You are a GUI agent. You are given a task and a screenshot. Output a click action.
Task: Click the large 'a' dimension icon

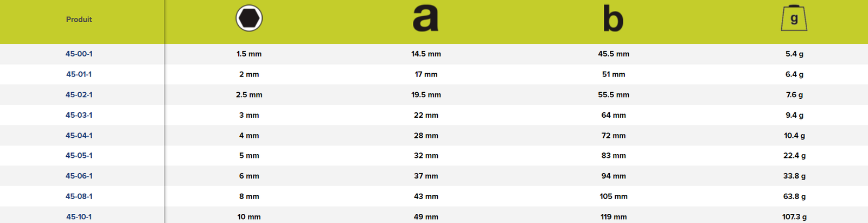(425, 19)
